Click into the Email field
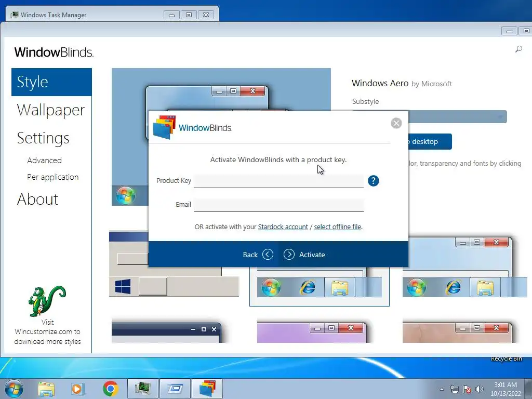The width and height of the screenshot is (532, 399). click(x=278, y=205)
